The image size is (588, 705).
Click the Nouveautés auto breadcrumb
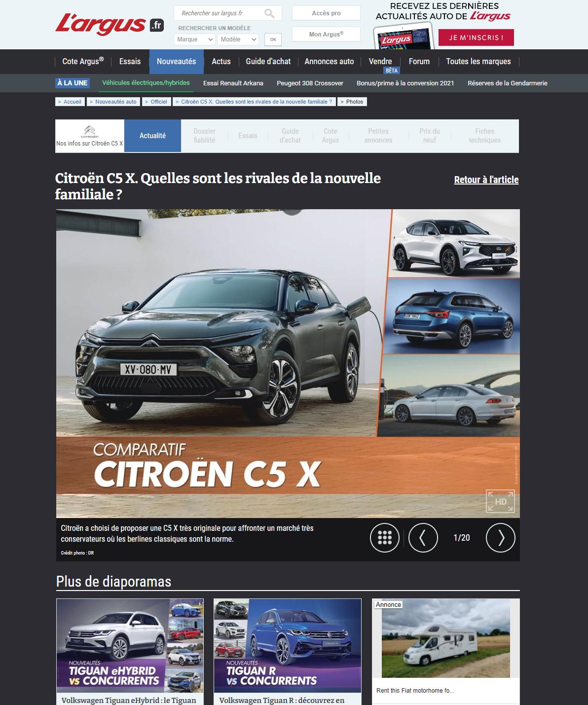(x=113, y=102)
